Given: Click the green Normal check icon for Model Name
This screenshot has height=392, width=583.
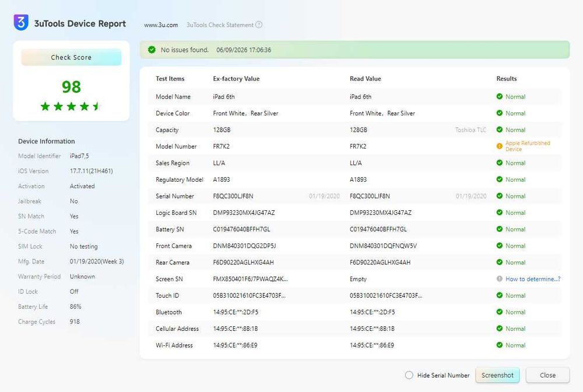Looking at the screenshot, I should click(x=500, y=97).
